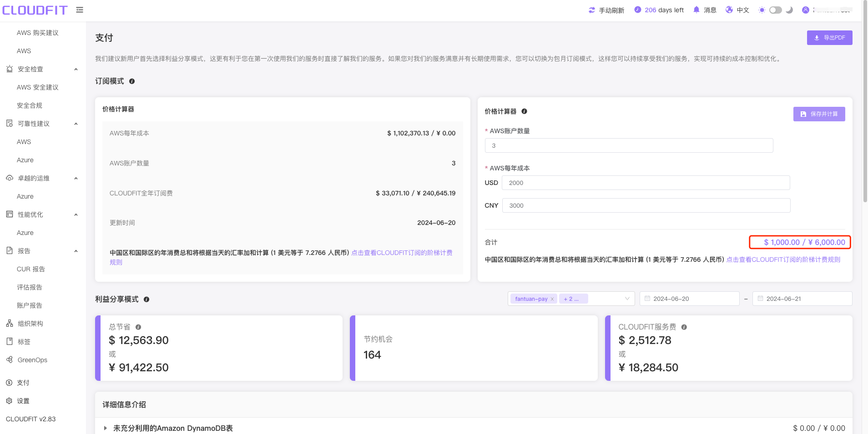Collapse the 安全检查 menu group
Image resolution: width=868 pixels, height=434 pixels.
(76, 69)
